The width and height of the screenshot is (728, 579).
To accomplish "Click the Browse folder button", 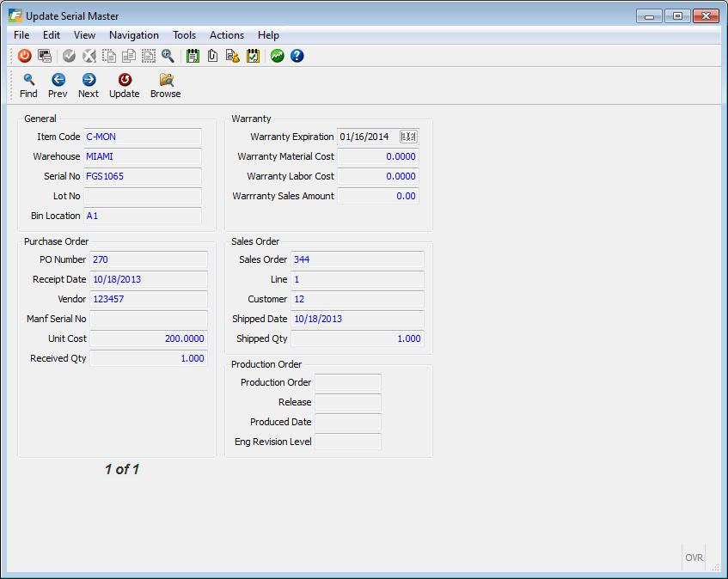I will (165, 85).
